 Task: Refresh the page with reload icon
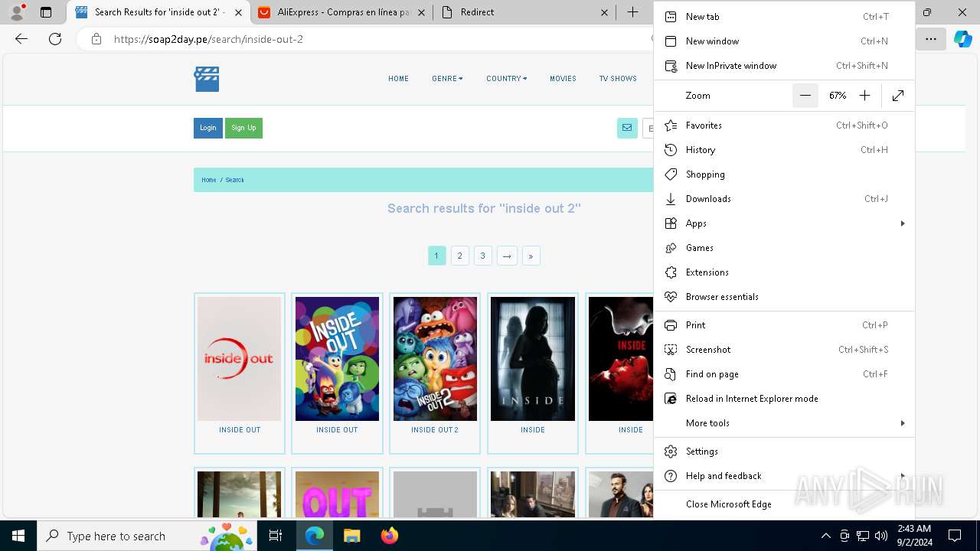click(x=55, y=39)
